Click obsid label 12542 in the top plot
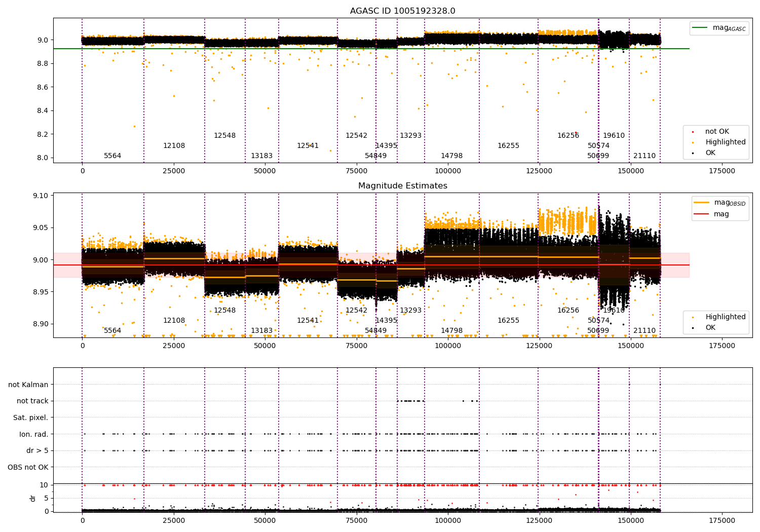 (356, 136)
